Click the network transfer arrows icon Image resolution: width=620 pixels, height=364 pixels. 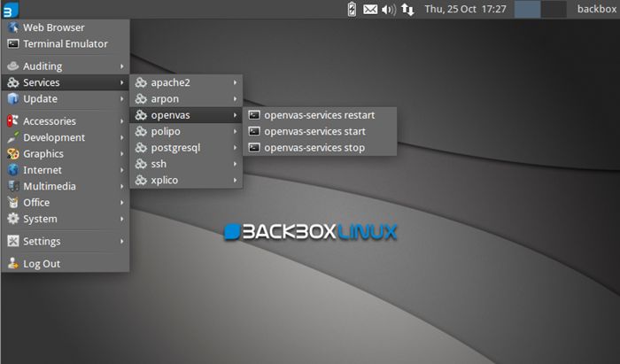[x=407, y=9]
